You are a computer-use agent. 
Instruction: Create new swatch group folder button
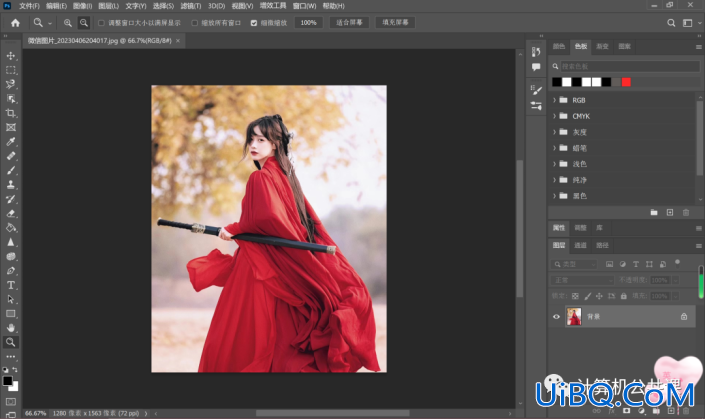click(x=654, y=213)
